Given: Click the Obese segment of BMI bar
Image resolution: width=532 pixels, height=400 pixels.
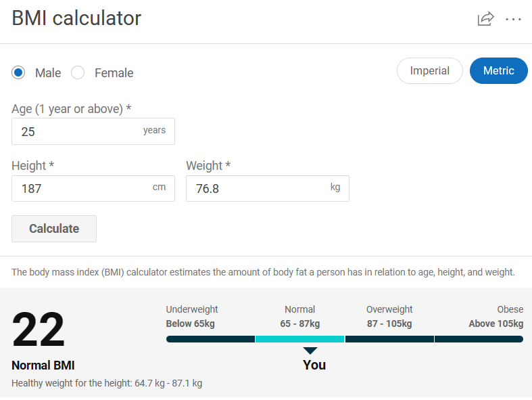Looking at the screenshot, I should pyautogui.click(x=479, y=338).
